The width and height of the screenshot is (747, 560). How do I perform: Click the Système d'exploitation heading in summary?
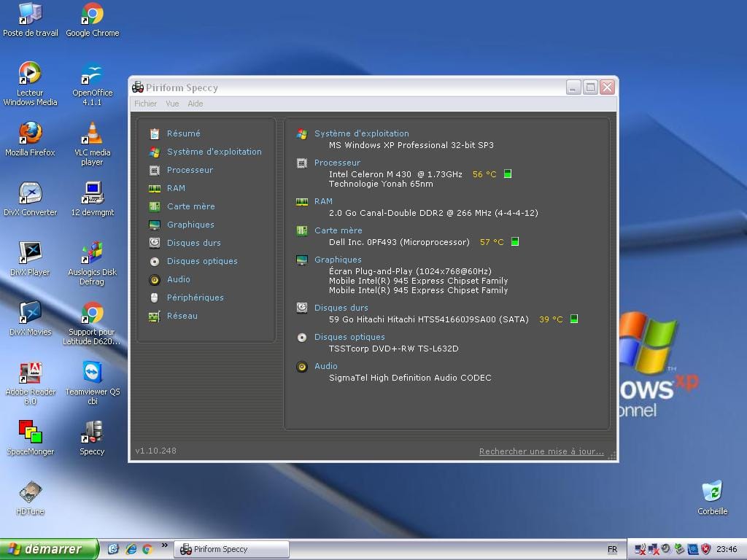coord(362,134)
